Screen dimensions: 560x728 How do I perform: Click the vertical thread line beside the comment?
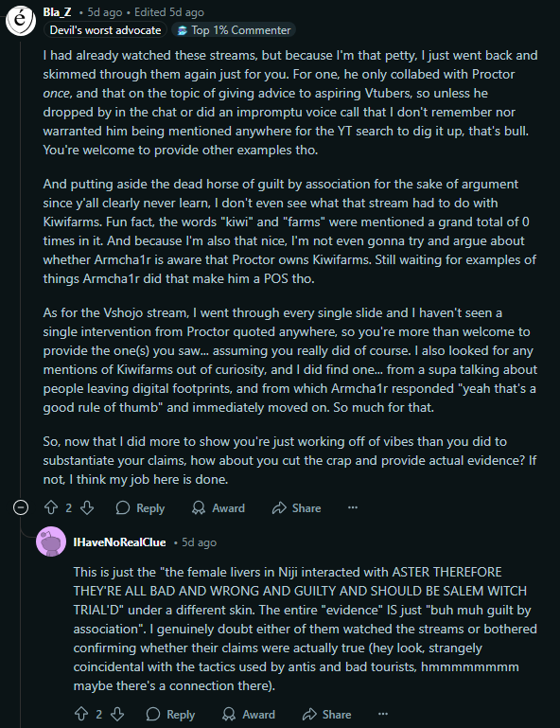click(21, 267)
